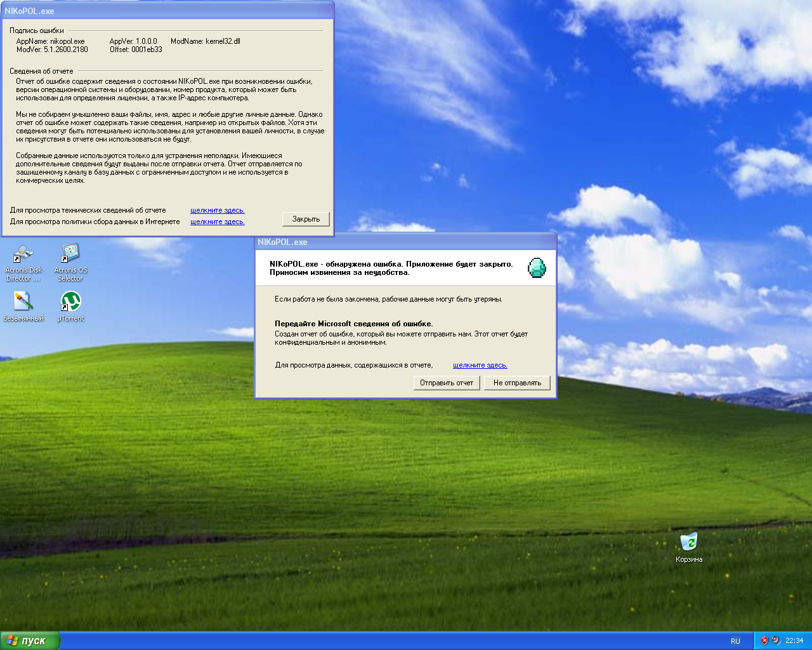
Task: Close the report details window with Закрыть
Action: click(x=306, y=219)
